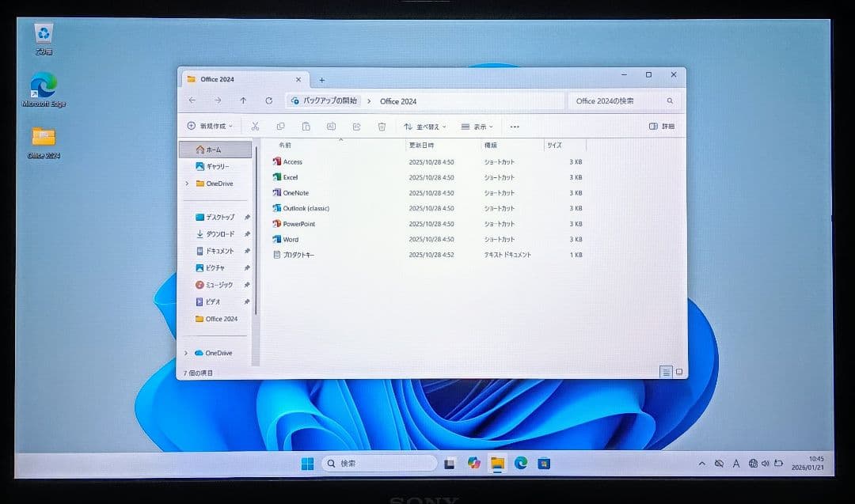Select the Excel shortcut icon
The image size is (855, 504).
288,177
